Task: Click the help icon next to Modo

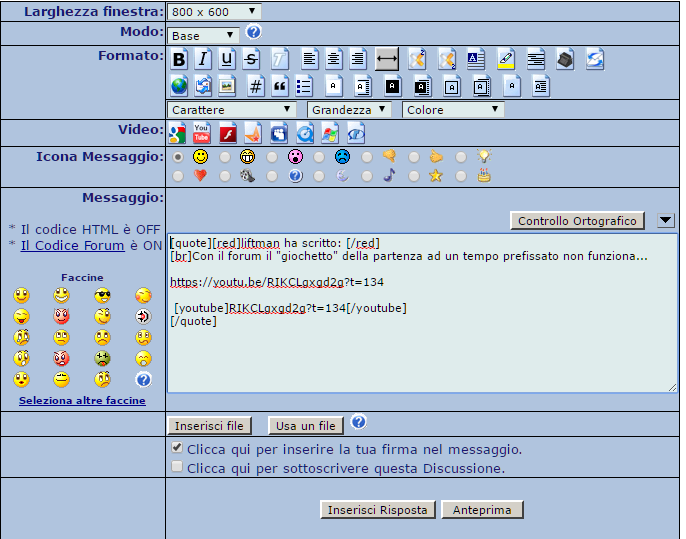Action: [x=253, y=32]
